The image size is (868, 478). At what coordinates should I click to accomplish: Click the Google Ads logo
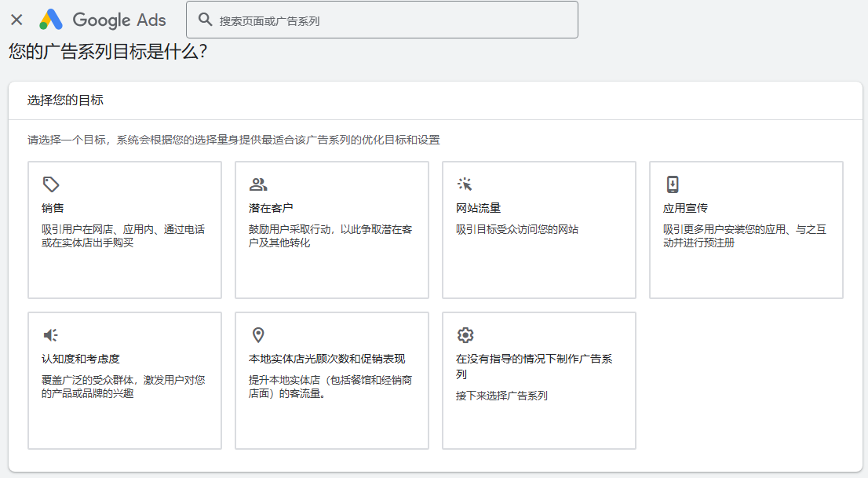(x=51, y=20)
